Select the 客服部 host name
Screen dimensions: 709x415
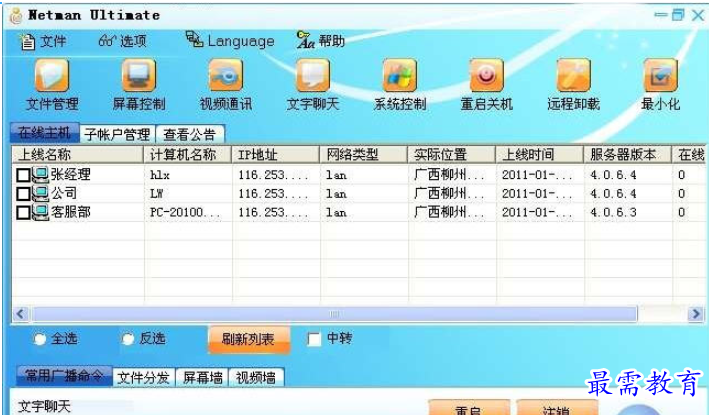(x=71, y=212)
